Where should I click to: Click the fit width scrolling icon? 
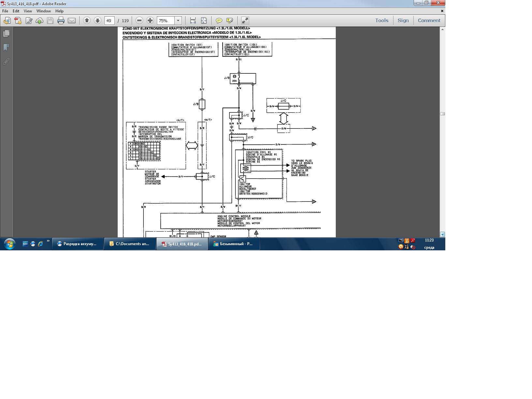click(193, 21)
